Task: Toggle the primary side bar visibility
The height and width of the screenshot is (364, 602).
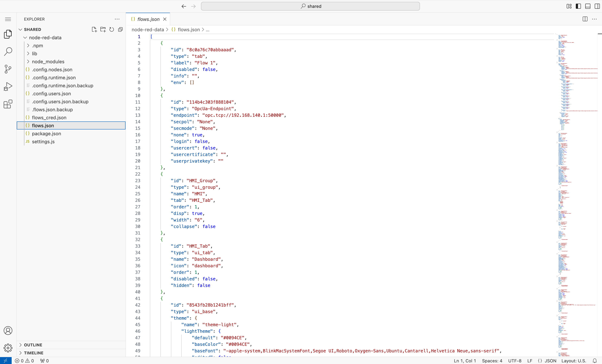Action: pos(578,6)
